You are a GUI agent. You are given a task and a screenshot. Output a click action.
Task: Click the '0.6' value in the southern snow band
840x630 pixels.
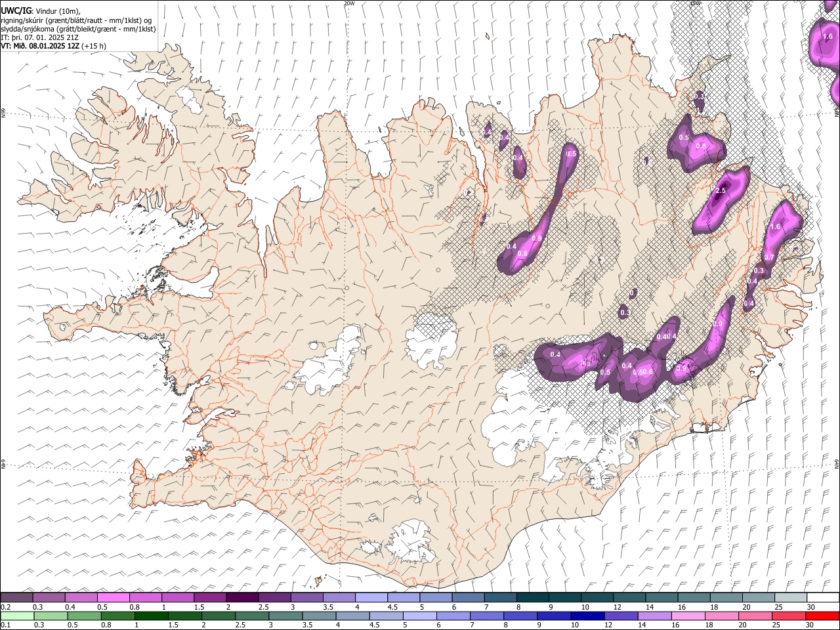[x=648, y=372]
